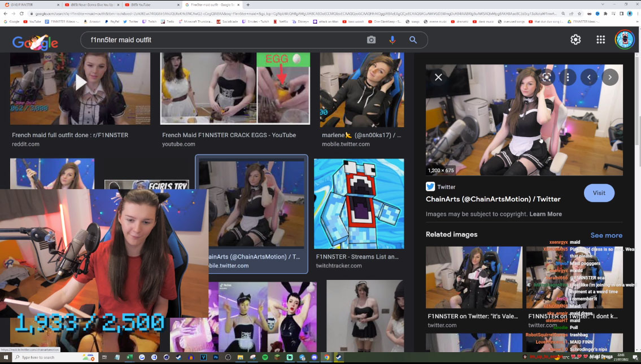Close the image preview panel
Viewport: 641px width, 364px height.
438,77
